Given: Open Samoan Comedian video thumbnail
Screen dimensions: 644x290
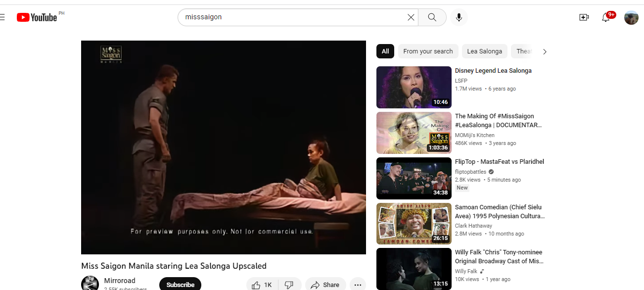Looking at the screenshot, I should pyautogui.click(x=414, y=224).
